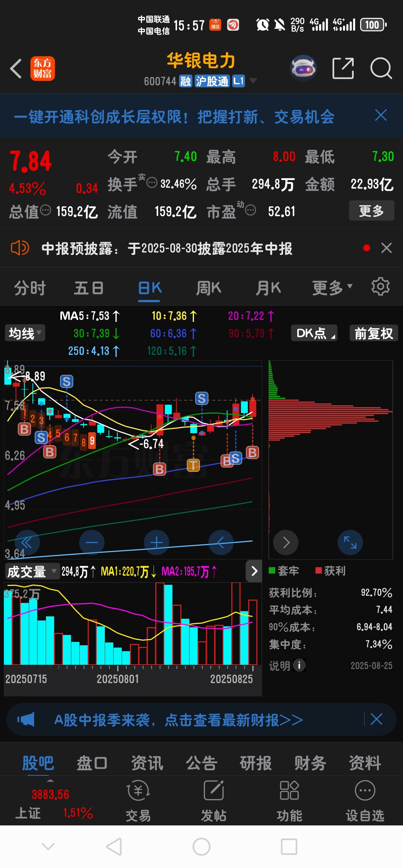The image size is (403, 868).
Task: Tap right-chevron button in chip distribution panel
Action: (286, 543)
